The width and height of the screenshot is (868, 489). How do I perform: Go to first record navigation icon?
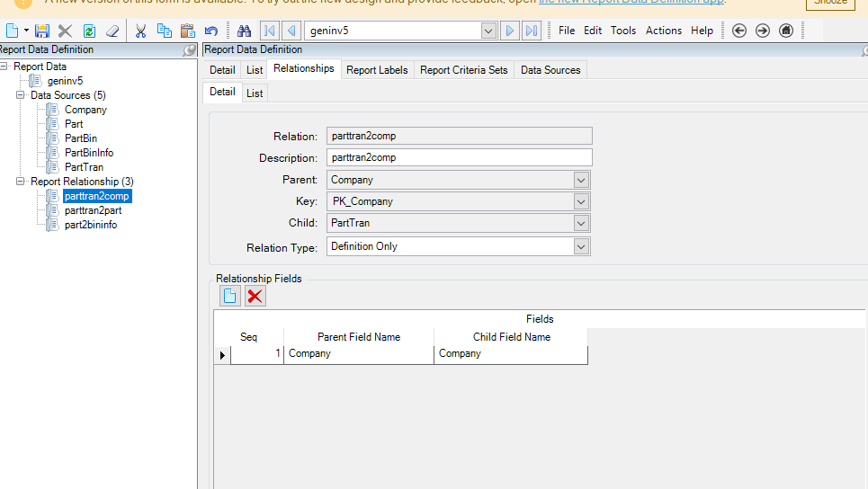tap(270, 31)
